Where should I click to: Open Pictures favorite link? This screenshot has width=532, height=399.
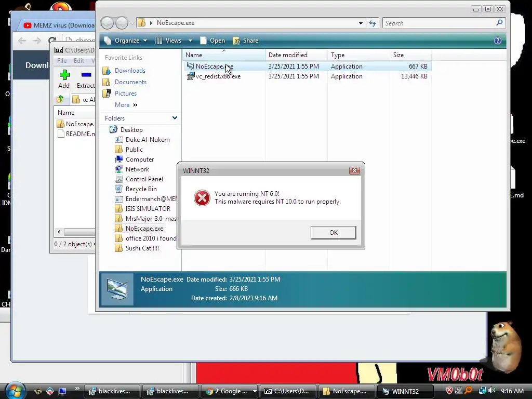tap(126, 94)
